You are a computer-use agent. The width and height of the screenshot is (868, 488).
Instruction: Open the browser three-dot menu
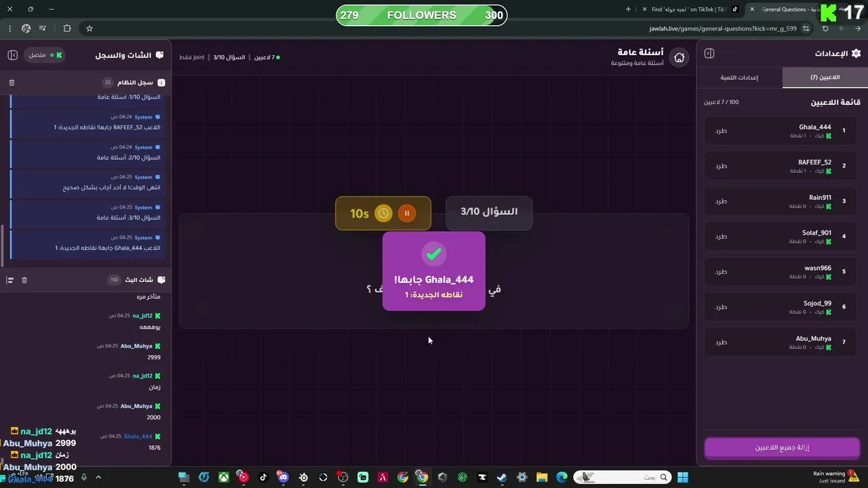(9, 28)
